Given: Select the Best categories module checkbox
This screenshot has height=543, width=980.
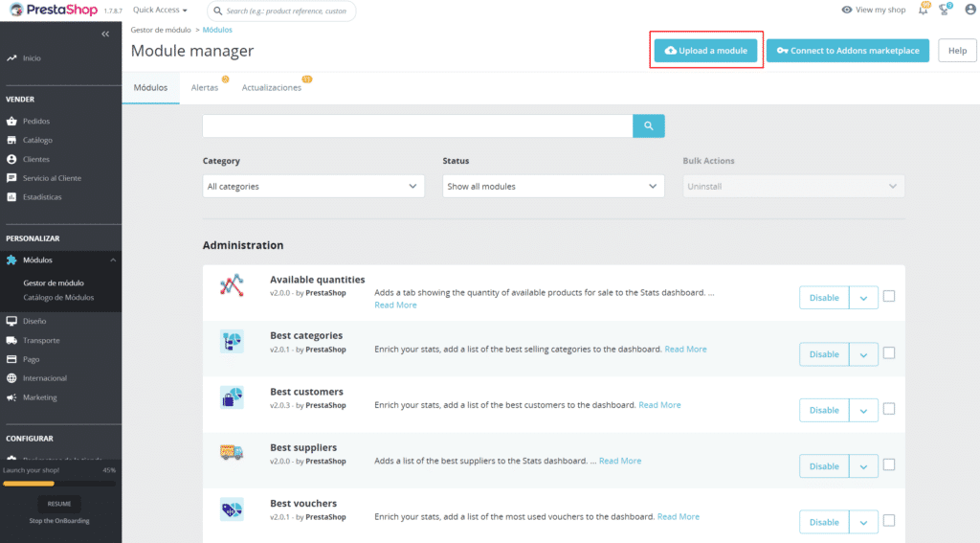Looking at the screenshot, I should tap(889, 353).
